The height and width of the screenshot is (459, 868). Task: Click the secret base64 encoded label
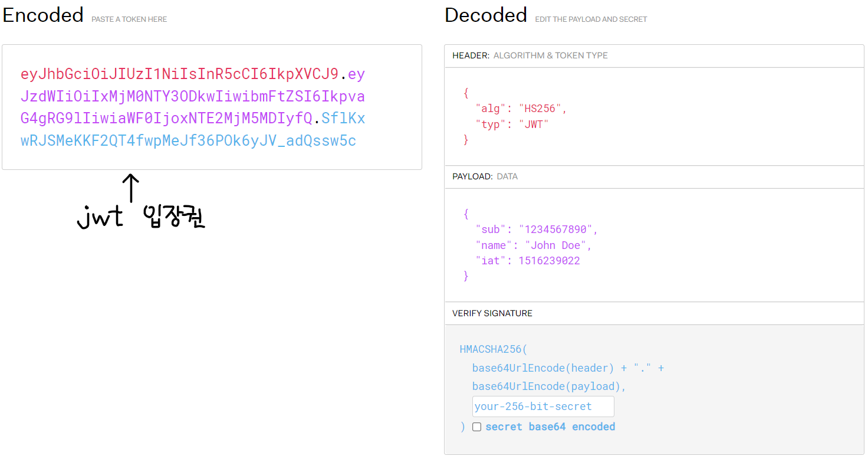[550, 427]
